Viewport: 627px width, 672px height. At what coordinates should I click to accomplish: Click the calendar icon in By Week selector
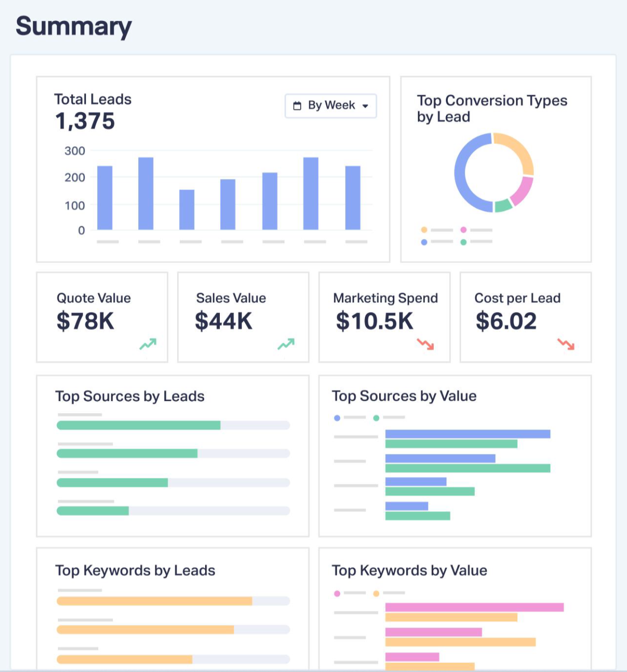coord(297,106)
